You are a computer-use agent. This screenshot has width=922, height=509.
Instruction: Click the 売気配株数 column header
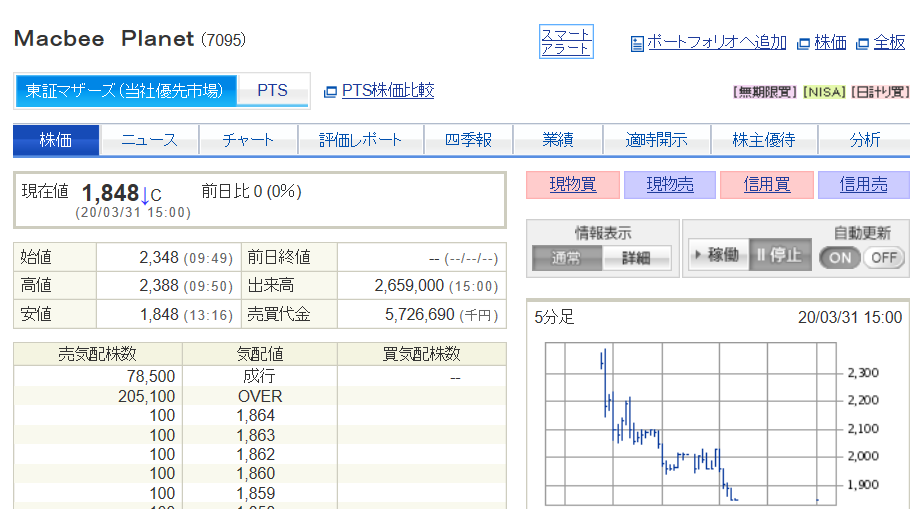point(98,354)
